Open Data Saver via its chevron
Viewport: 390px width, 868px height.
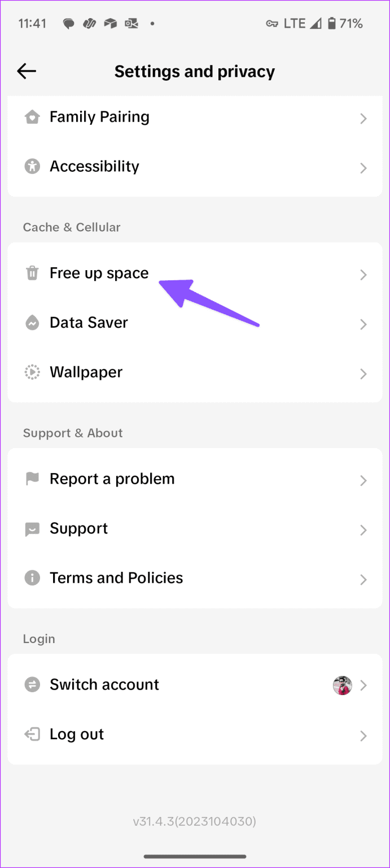[363, 324]
